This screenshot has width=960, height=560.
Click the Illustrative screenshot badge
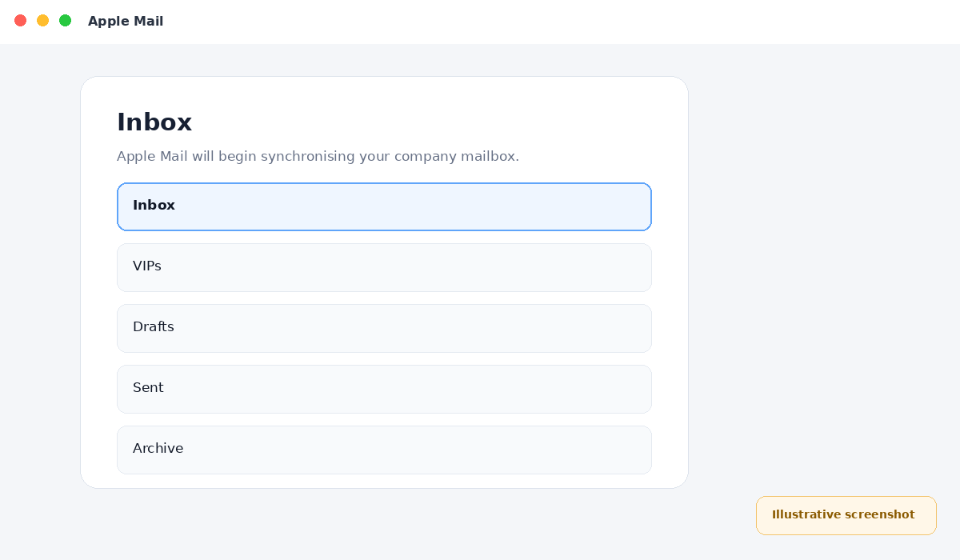846,515
